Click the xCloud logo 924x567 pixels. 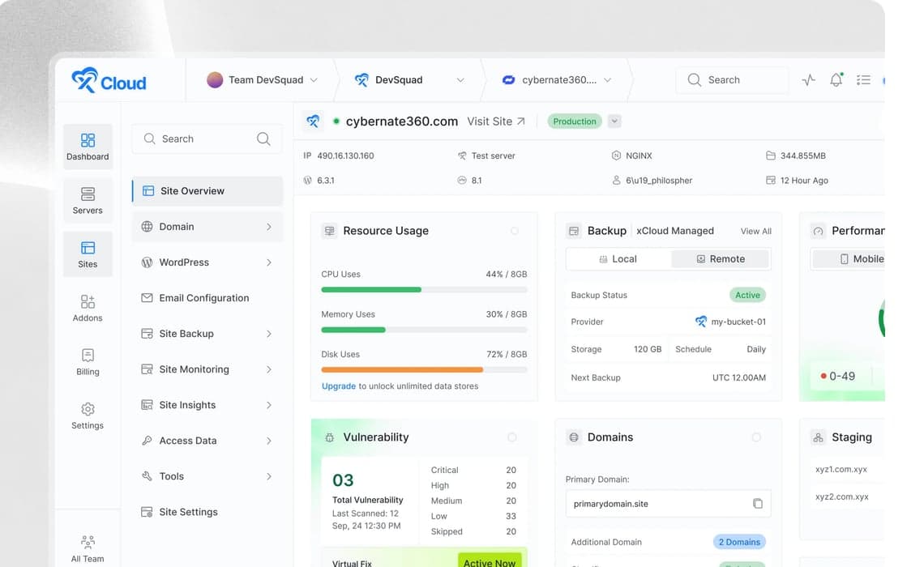[x=109, y=81]
